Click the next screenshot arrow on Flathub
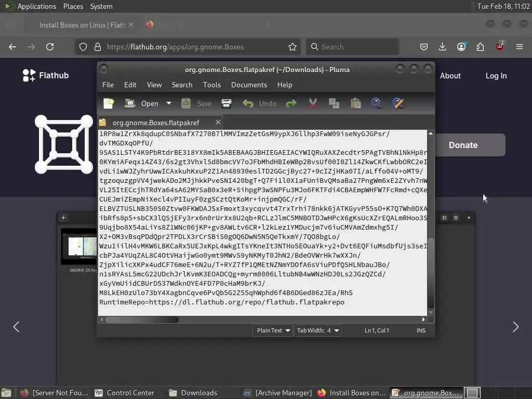Screen dimensions: 532x399 click(x=516, y=326)
